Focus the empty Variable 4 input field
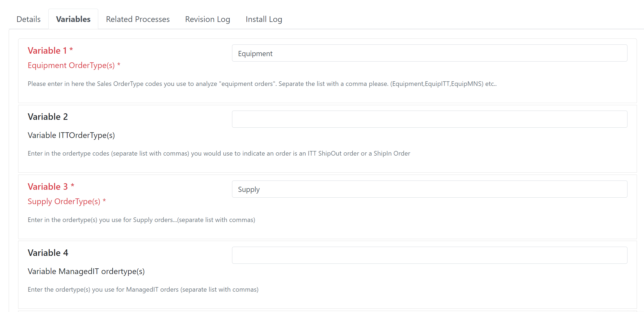Image resolution: width=644 pixels, height=312 pixels. pos(430,255)
